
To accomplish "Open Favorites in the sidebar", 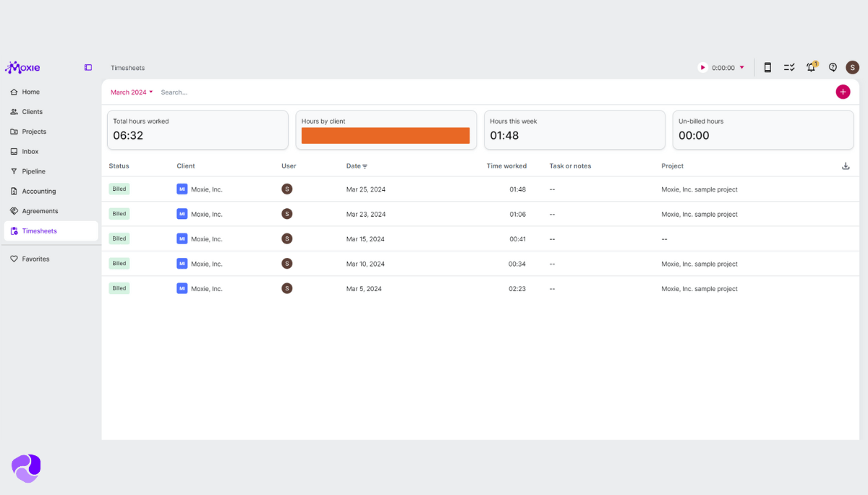I will coord(34,259).
